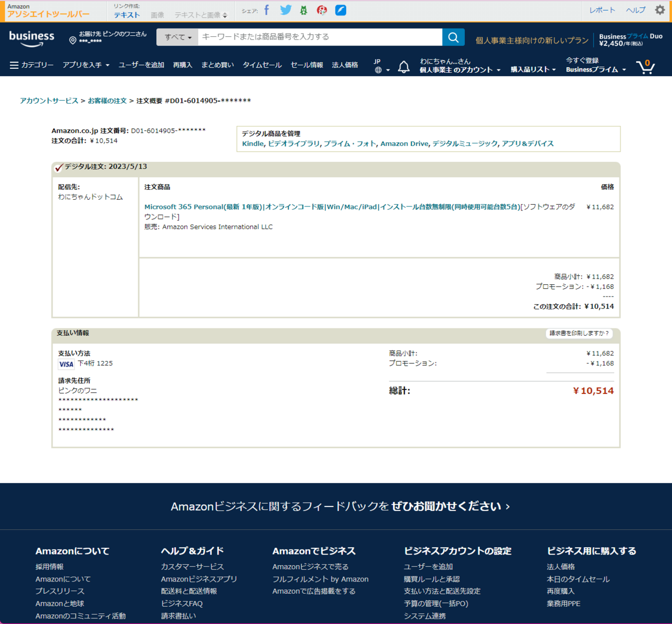The height and width of the screenshot is (624, 672).
Task: Open 支払い方法と配送先設定 footer link
Action: tap(442, 592)
